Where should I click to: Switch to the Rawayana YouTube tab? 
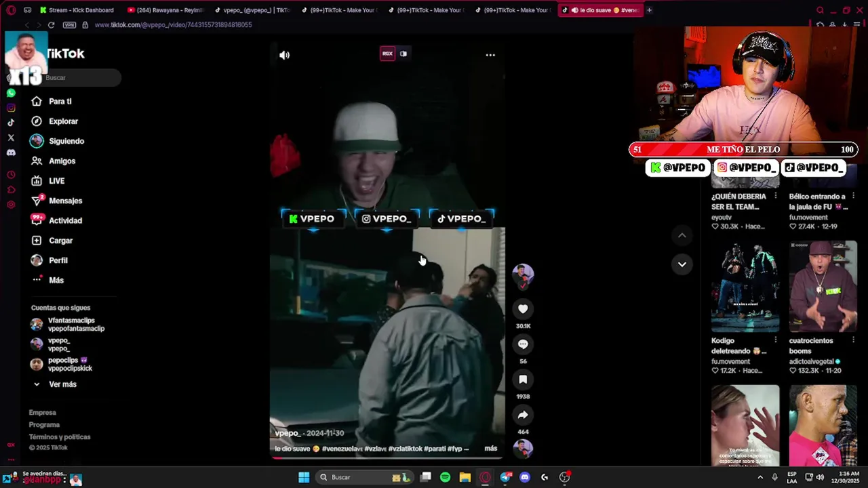165,10
